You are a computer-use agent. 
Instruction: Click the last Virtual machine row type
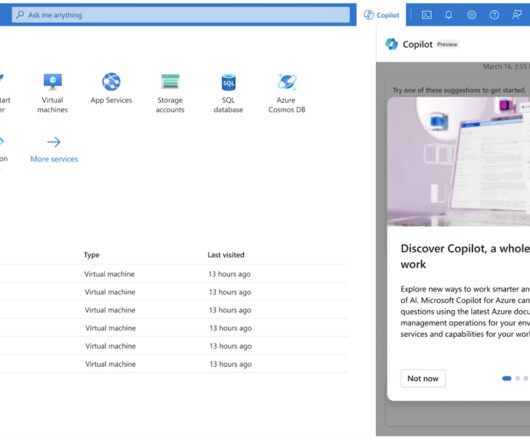pyautogui.click(x=111, y=364)
